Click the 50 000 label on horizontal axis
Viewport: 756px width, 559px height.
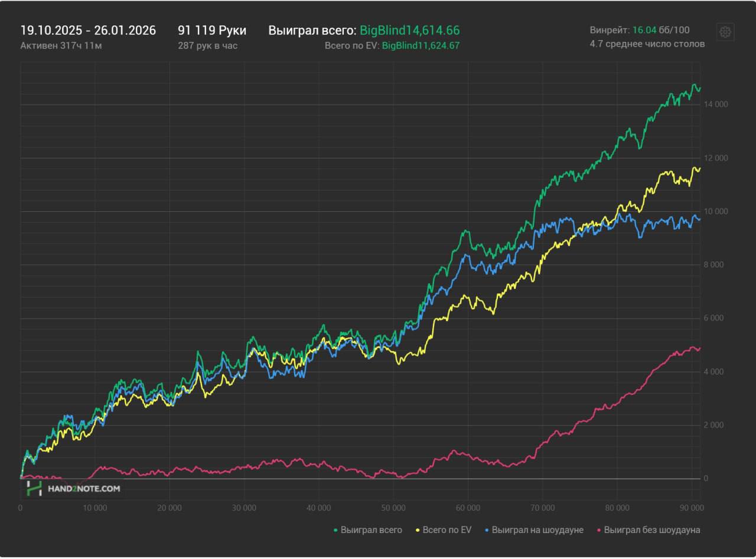tap(393, 508)
